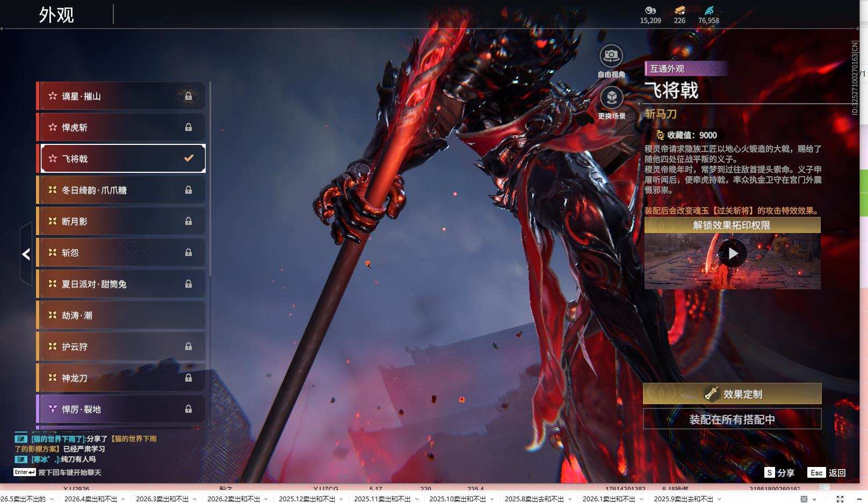The width and height of the screenshot is (868, 504).
Task: Click 解锁效果拓印权限 banner
Action: pos(732,225)
